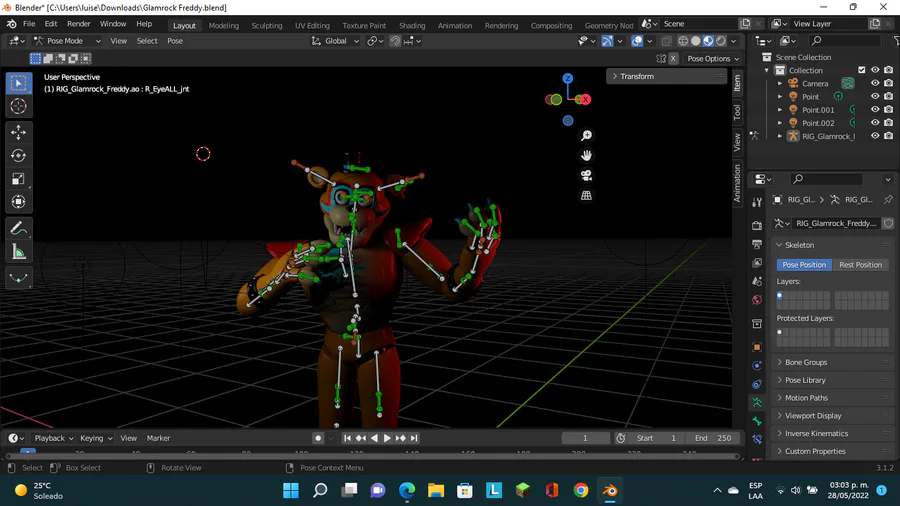
Task: Switch to the Animation workspace tab
Action: [x=455, y=26]
